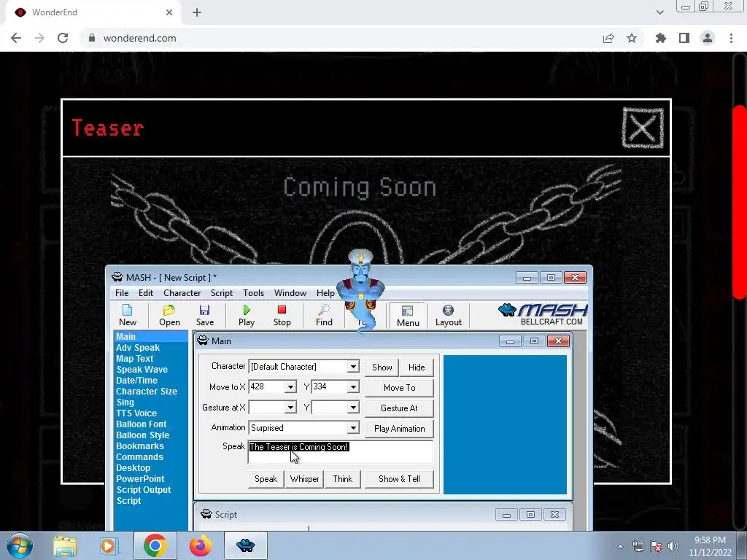This screenshot has width=747, height=560.
Task: Select Map Text in the sidebar
Action: pyautogui.click(x=134, y=359)
